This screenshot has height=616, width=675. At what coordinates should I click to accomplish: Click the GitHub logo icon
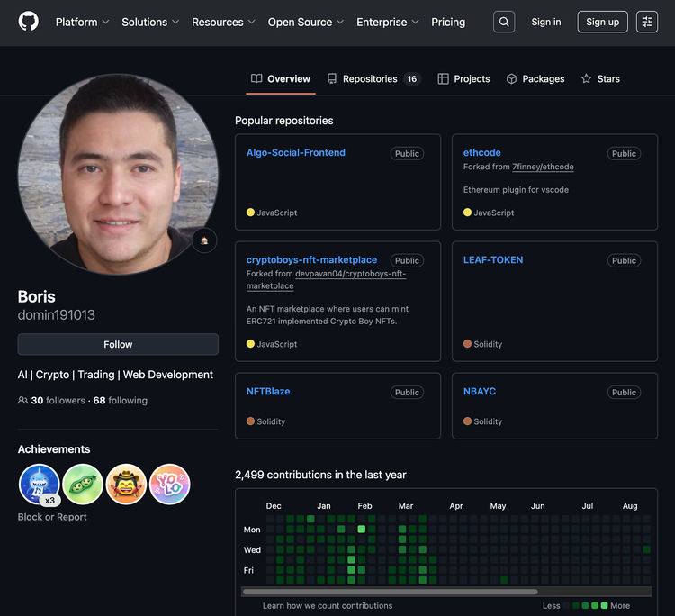tap(29, 22)
